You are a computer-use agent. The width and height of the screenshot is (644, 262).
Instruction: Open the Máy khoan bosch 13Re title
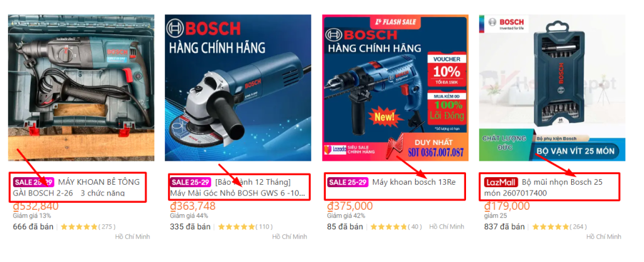pos(414,182)
